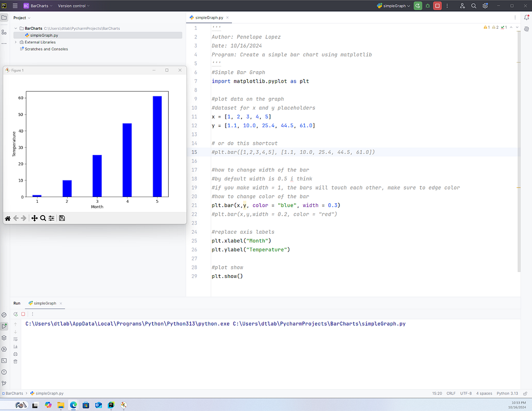Collapse the BarCharts project folder

[x=15, y=29]
